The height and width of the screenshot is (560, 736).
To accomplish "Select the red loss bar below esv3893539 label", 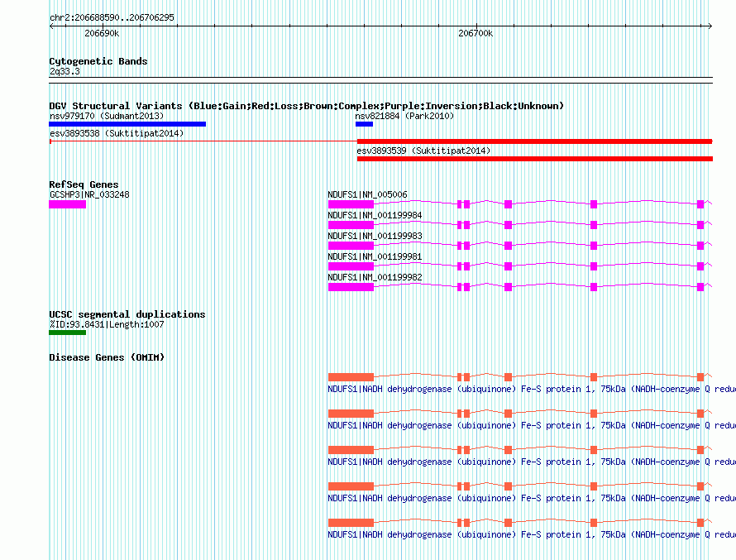I will coord(534,159).
